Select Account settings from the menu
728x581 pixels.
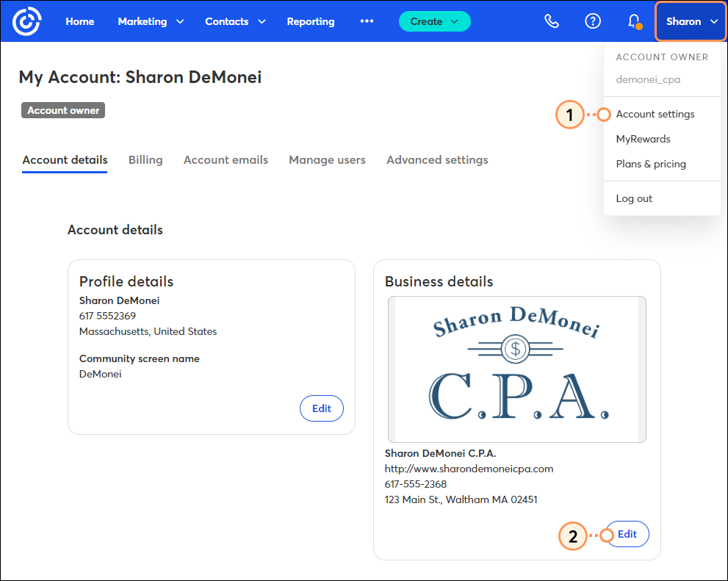coord(655,114)
